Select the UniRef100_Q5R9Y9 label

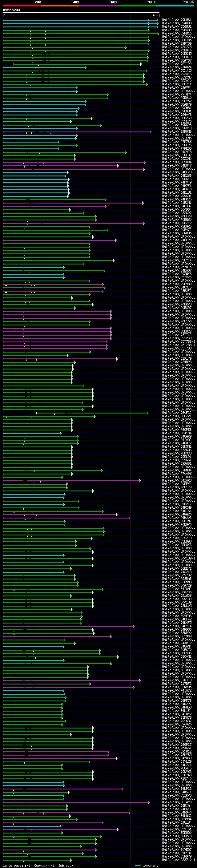[177, 857]
